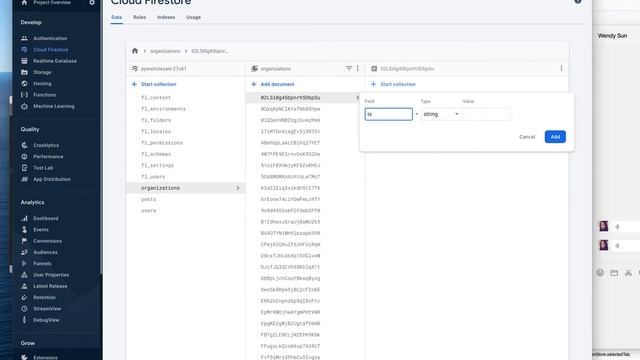Select the users collection
This screenshot has width=640, height=360.
pos(148,211)
